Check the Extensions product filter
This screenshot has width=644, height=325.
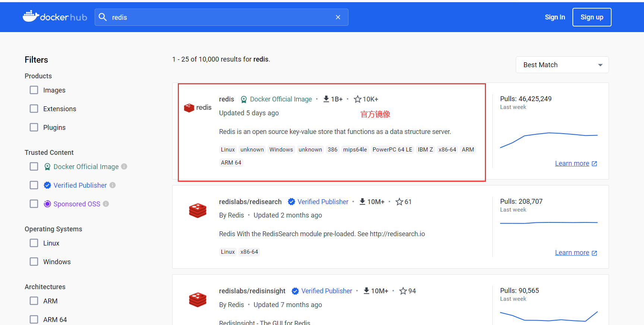(x=34, y=109)
